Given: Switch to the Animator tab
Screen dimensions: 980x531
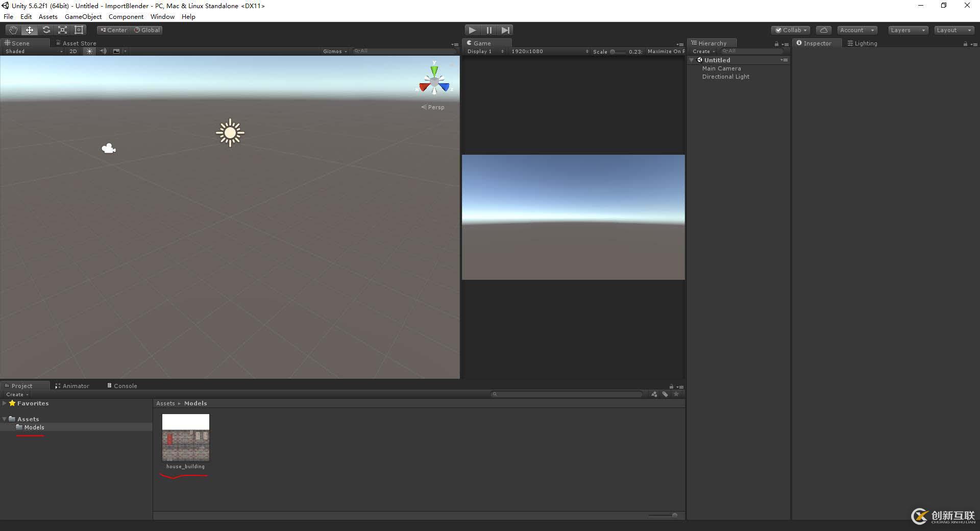Looking at the screenshot, I should pyautogui.click(x=72, y=386).
